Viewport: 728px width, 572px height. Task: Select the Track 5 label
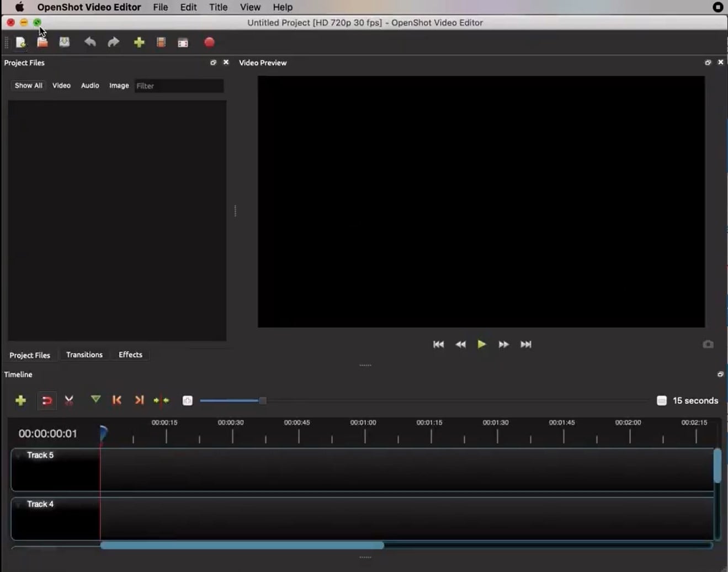(x=40, y=455)
